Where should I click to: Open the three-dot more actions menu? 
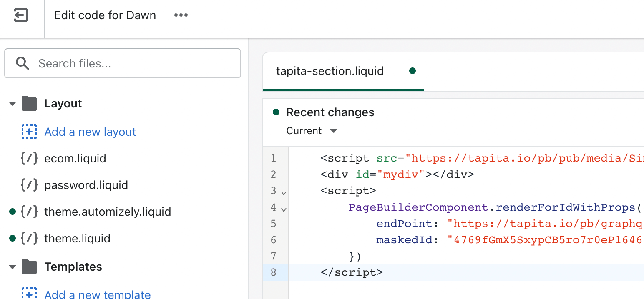(181, 15)
